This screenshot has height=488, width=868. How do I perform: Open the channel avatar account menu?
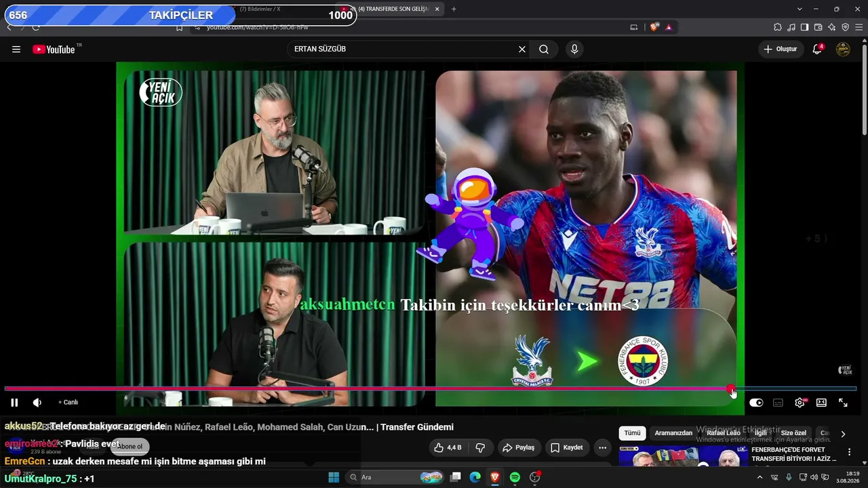pyautogui.click(x=843, y=49)
